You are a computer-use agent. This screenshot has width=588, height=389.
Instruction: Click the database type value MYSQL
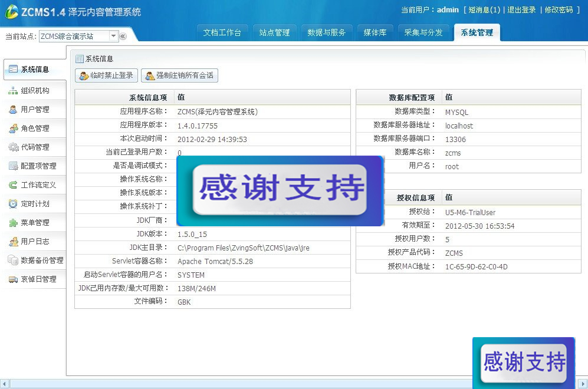[x=456, y=113]
